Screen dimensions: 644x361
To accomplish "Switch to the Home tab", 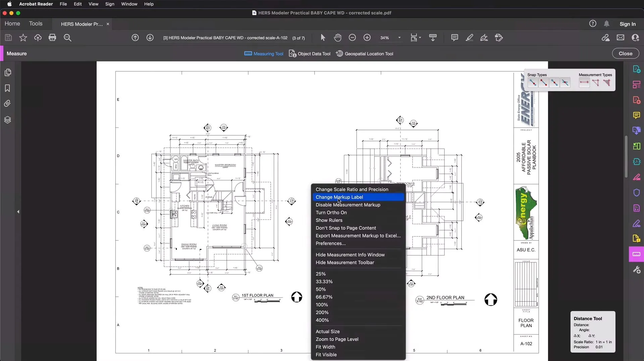I will [x=12, y=23].
